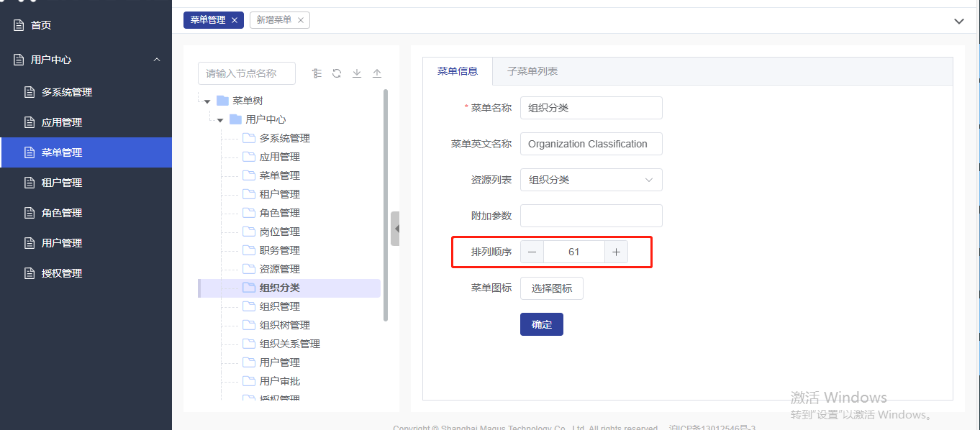The image size is (980, 430).
Task: Click the refresh icon above menu tree
Action: (x=336, y=73)
